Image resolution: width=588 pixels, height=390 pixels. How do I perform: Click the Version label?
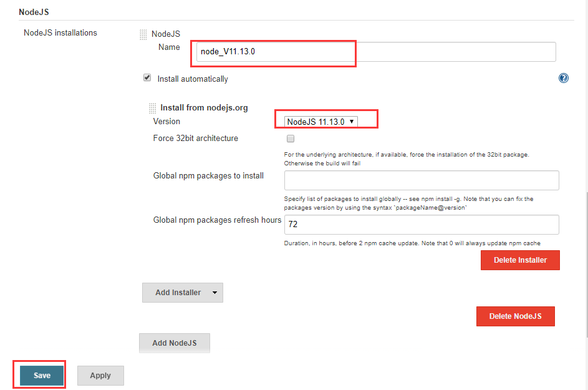166,121
